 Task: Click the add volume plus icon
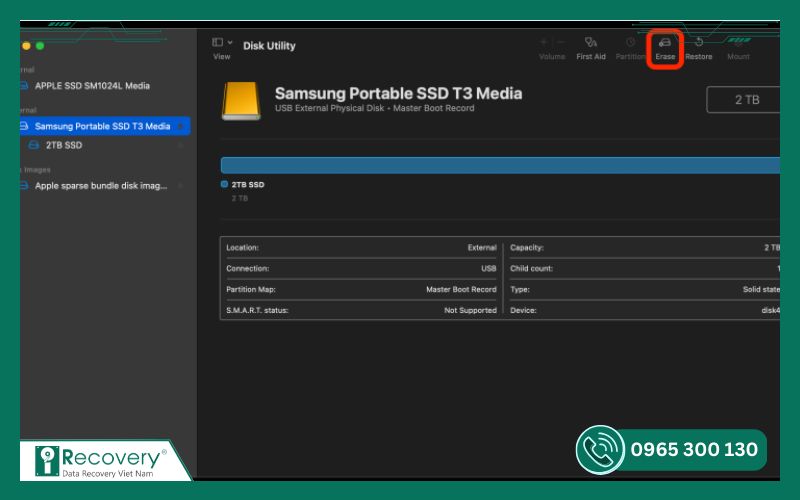click(x=544, y=42)
